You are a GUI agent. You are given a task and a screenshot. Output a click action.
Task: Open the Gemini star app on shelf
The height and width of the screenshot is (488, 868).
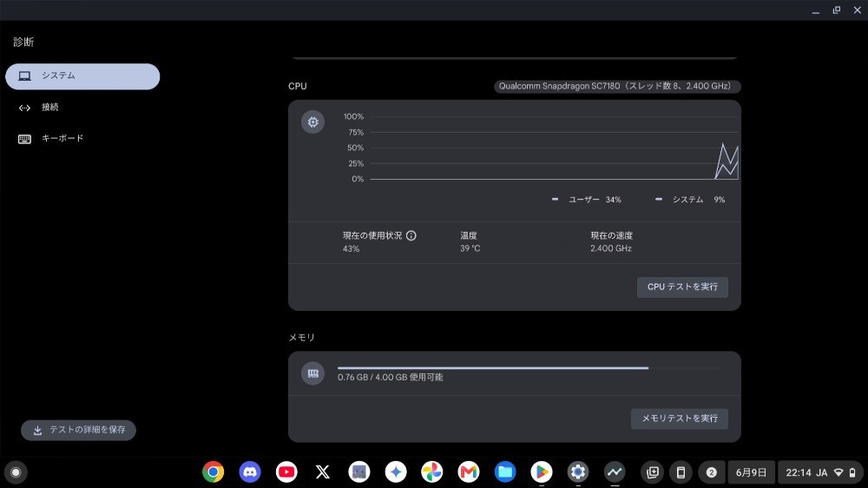point(396,472)
